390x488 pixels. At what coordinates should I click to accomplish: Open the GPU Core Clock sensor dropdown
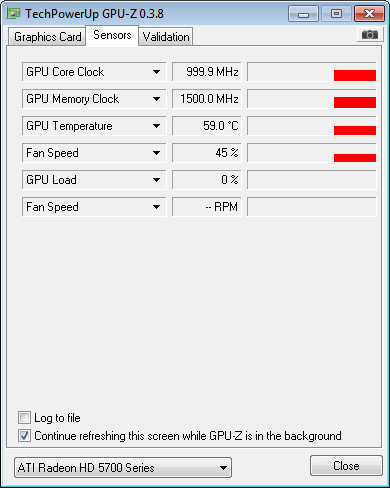click(x=94, y=72)
